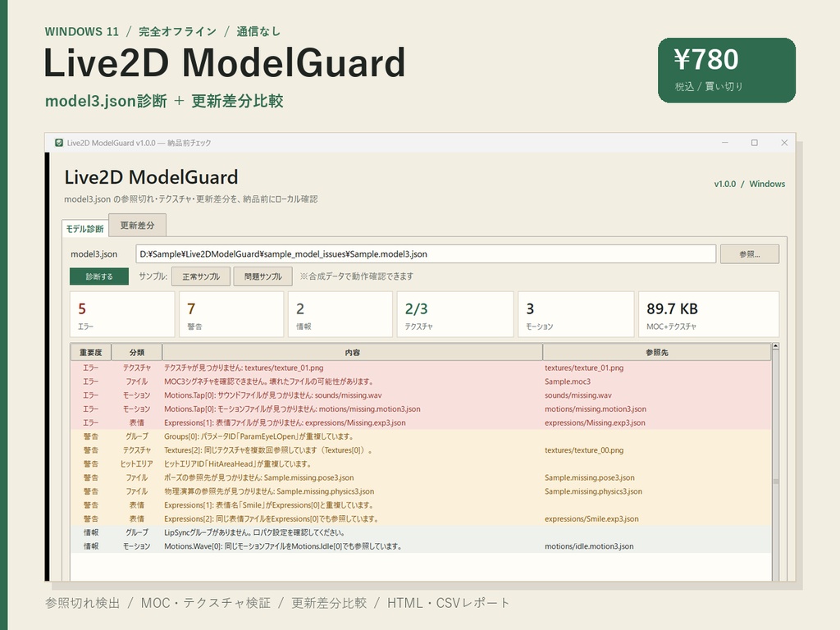
Task: Sort by the 参照先 column header
Action: point(657,353)
